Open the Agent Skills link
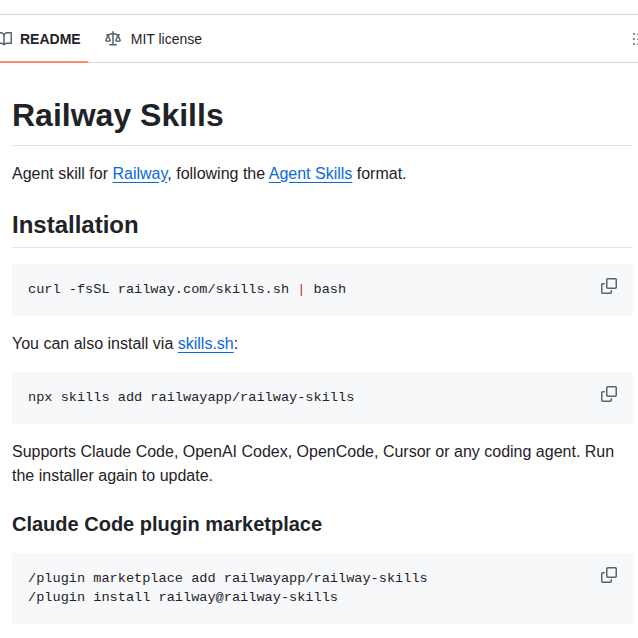This screenshot has width=638, height=638. (x=310, y=174)
